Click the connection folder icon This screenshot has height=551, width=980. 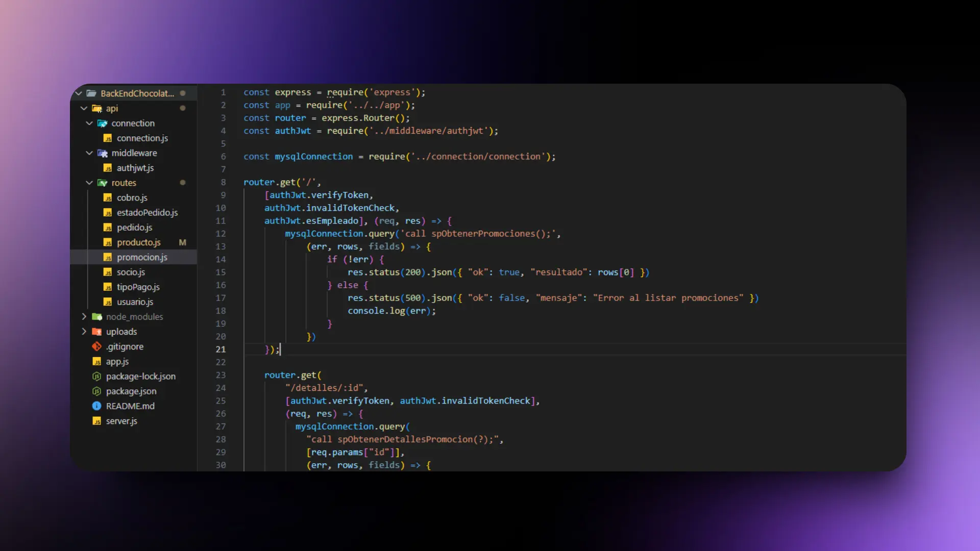tap(103, 123)
